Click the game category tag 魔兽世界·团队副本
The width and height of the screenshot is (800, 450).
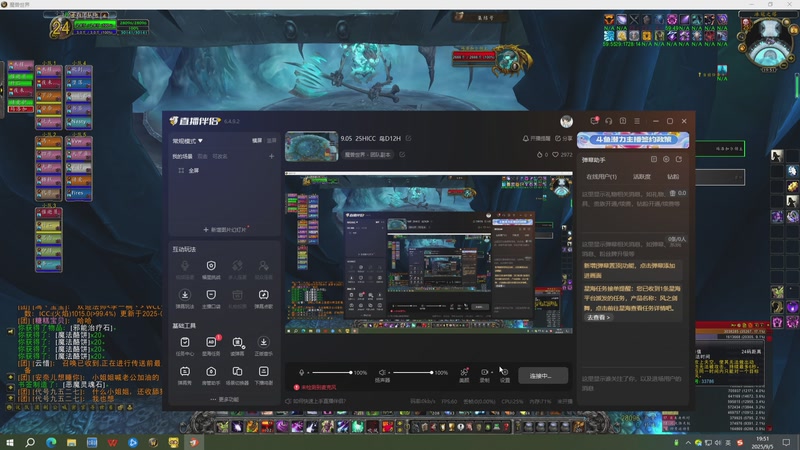(368, 155)
